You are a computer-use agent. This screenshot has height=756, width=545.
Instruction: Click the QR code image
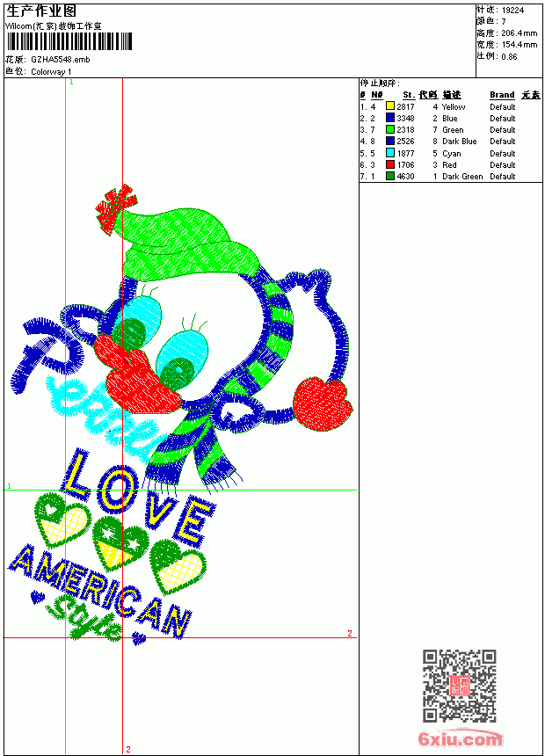pyautogui.click(x=460, y=686)
